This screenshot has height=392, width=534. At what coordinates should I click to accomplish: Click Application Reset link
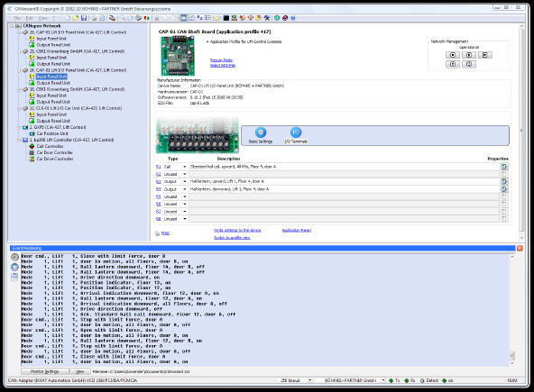pyautogui.click(x=296, y=231)
